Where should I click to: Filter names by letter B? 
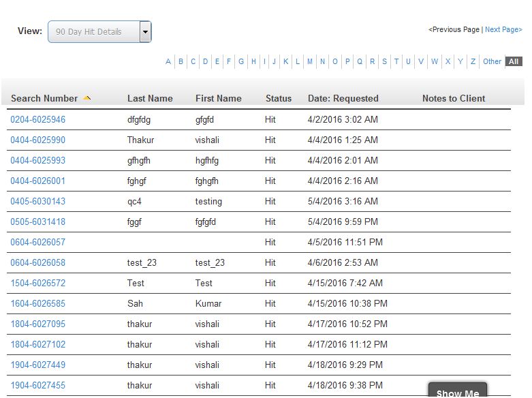click(181, 61)
